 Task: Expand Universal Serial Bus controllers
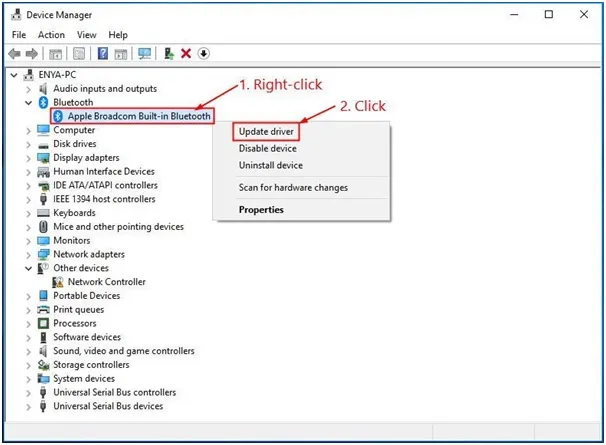click(x=28, y=393)
